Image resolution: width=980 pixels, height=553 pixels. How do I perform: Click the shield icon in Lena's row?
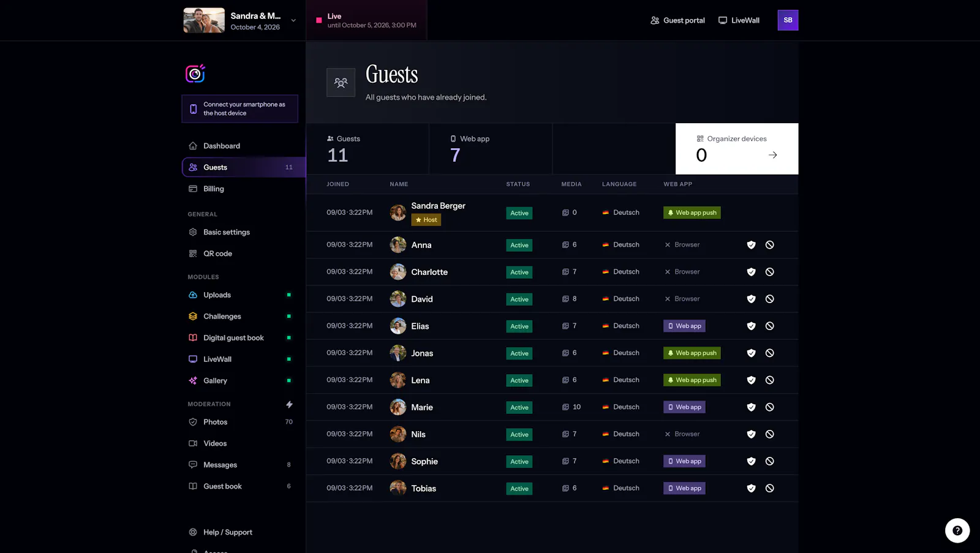click(751, 380)
